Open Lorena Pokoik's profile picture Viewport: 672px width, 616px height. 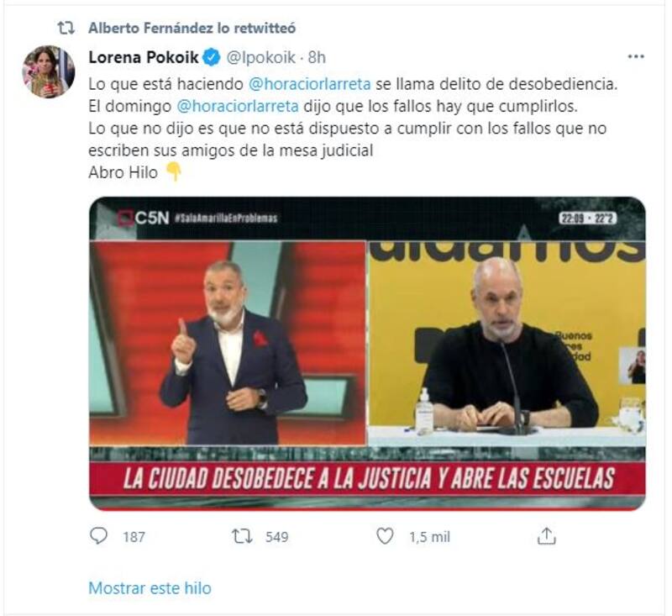point(49,71)
